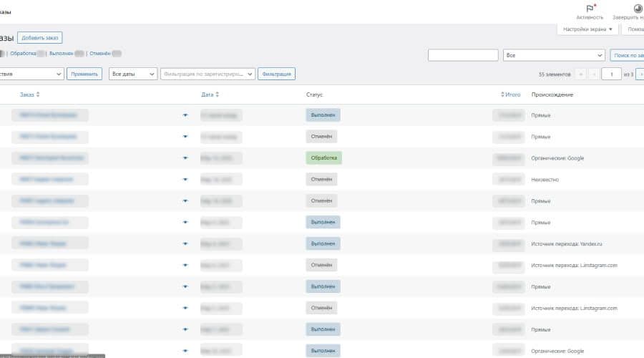Open the Активность flag panel
Image resolution: width=644 pixels, height=358 pixels.
click(590, 10)
